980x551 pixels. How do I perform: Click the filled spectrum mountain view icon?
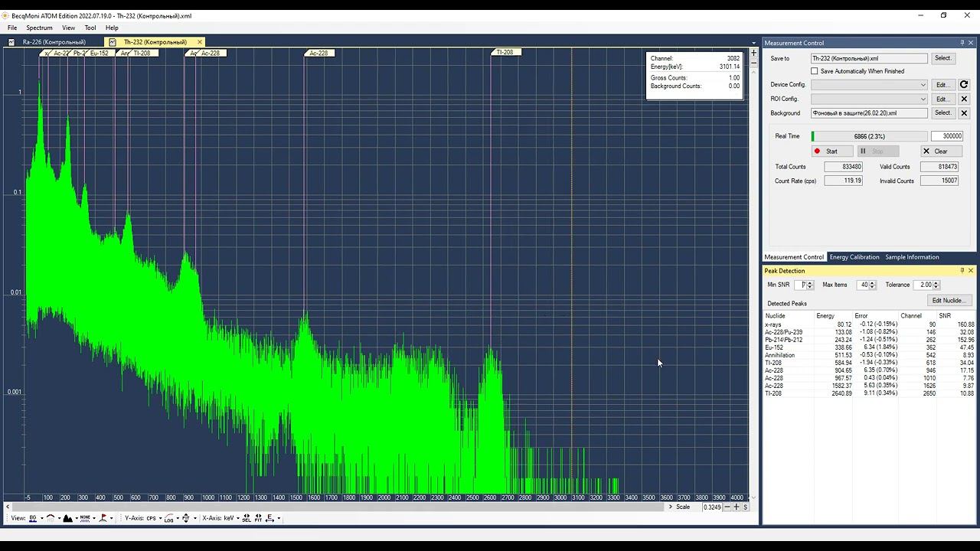pyautogui.click(x=67, y=518)
